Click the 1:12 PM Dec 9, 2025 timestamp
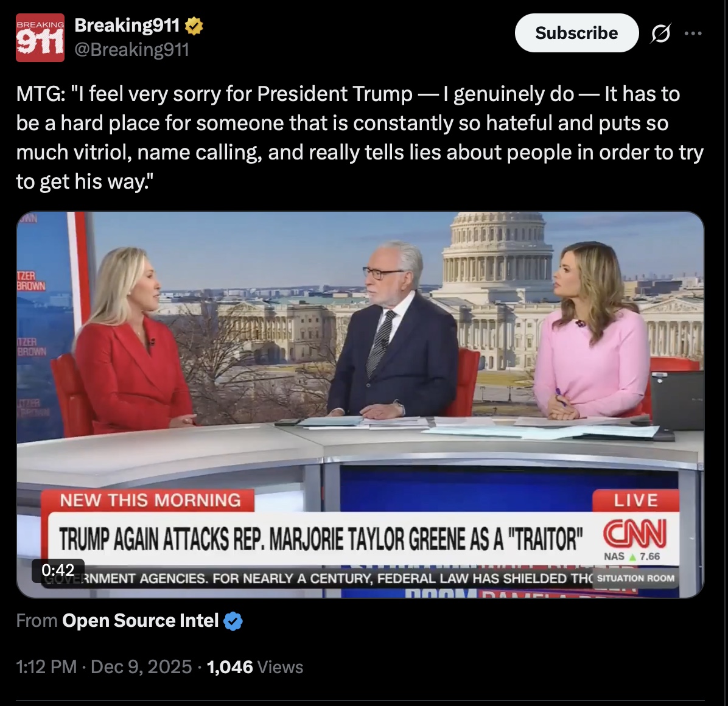 point(104,667)
